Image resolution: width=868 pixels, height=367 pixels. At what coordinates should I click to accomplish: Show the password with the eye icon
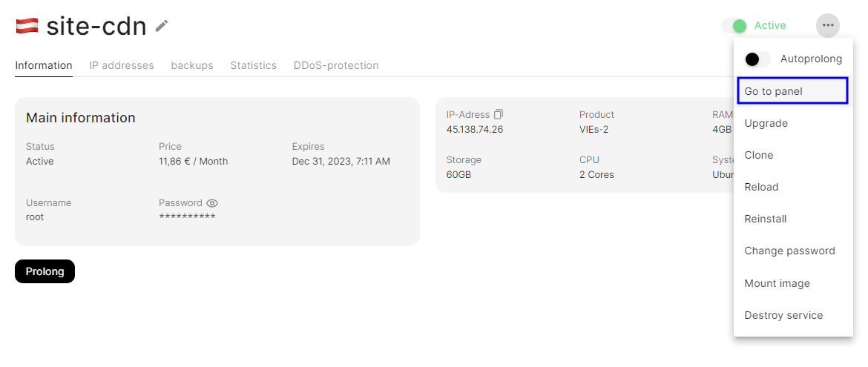[x=212, y=203]
